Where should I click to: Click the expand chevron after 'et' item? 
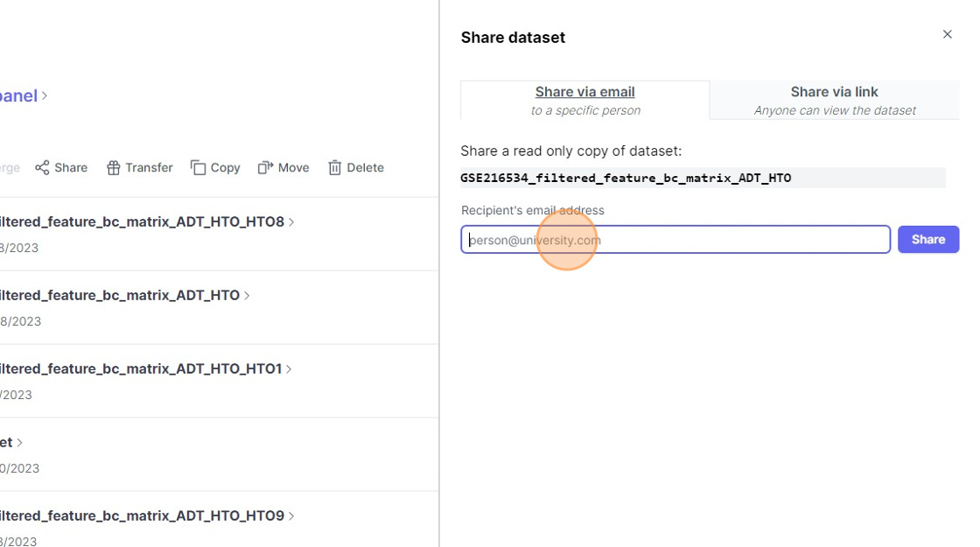[x=20, y=443]
